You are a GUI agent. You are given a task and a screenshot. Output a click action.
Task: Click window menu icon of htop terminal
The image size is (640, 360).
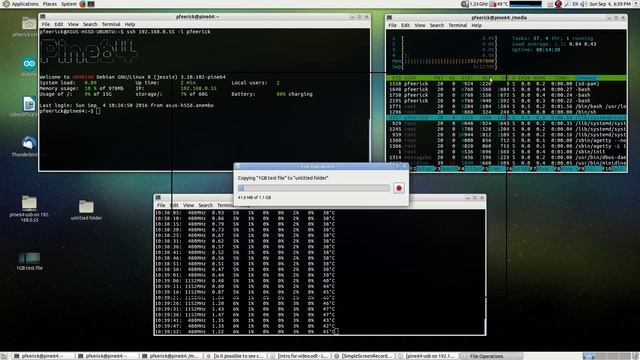point(389,18)
